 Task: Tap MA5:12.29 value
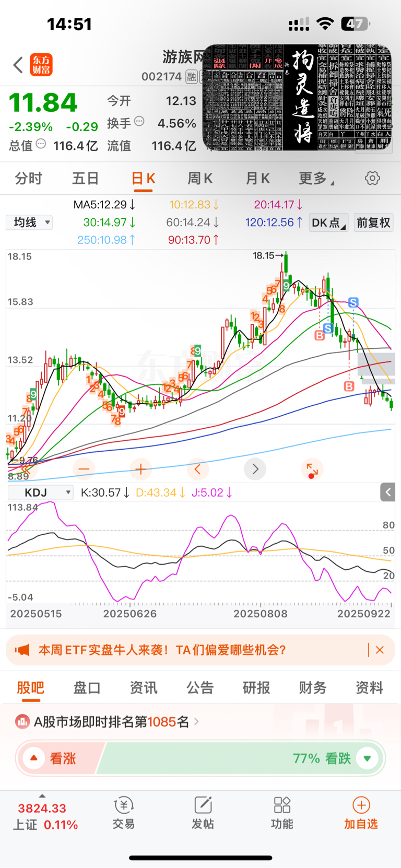(104, 205)
